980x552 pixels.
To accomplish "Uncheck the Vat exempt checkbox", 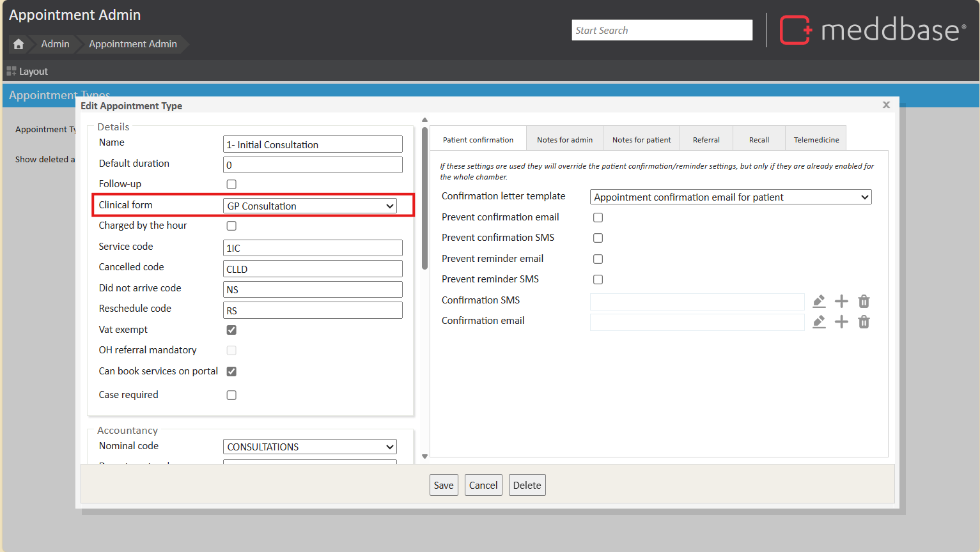I will coord(231,330).
